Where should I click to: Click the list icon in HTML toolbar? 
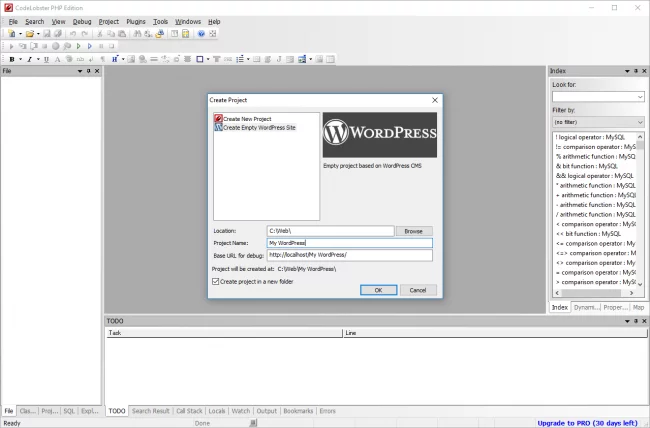[x=240, y=59]
